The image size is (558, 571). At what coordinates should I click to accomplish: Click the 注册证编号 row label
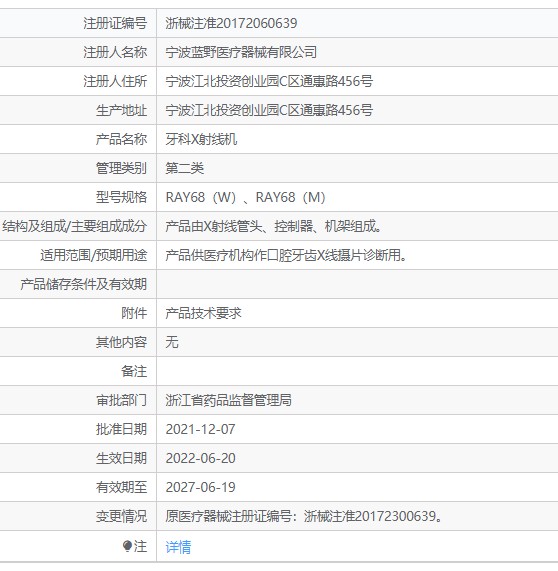tap(115, 23)
